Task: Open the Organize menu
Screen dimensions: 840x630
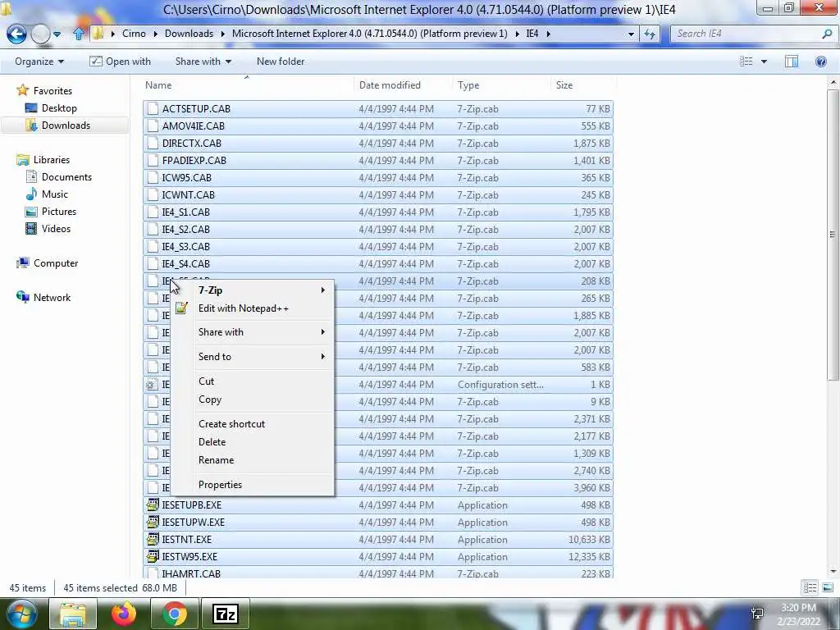Action: pyautogui.click(x=39, y=62)
